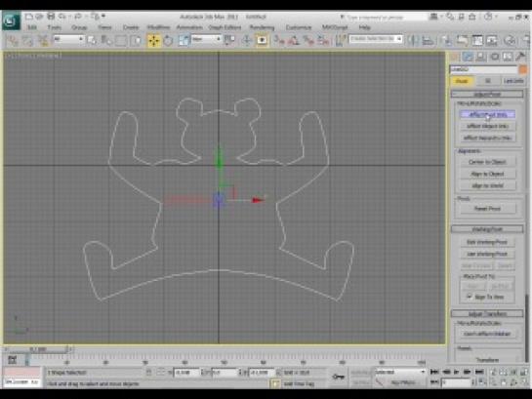Viewport: 532px width, 399px height.
Task: Open the reference coordinate system dropdown
Action: [206, 39]
